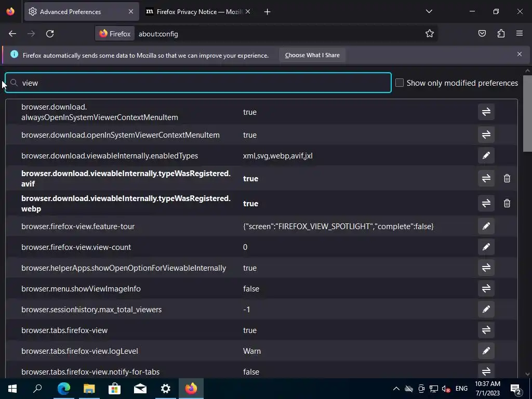Toggle showOpenOptionForViewableInternally preference
532x399 pixels.
[x=486, y=268]
